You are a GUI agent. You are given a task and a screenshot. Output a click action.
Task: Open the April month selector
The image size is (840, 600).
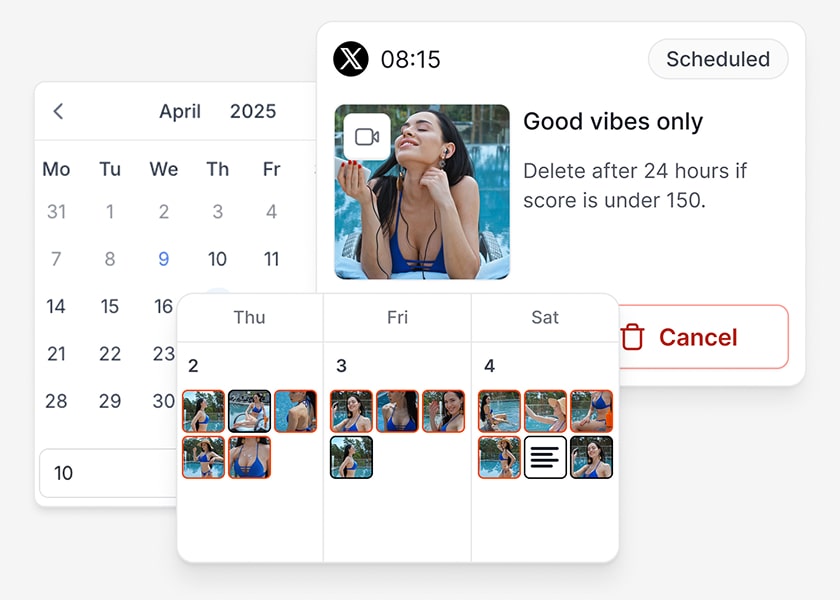pyautogui.click(x=180, y=111)
